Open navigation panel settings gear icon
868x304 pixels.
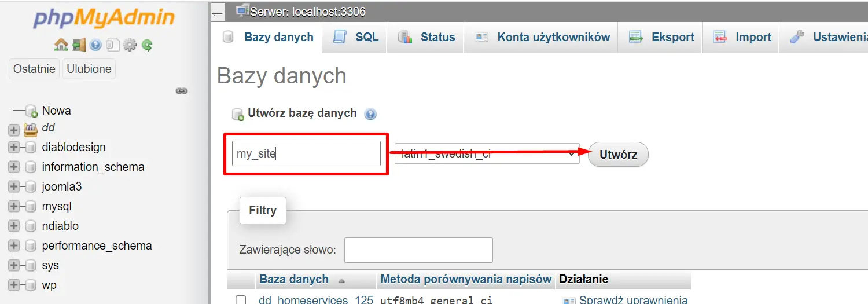tap(130, 45)
